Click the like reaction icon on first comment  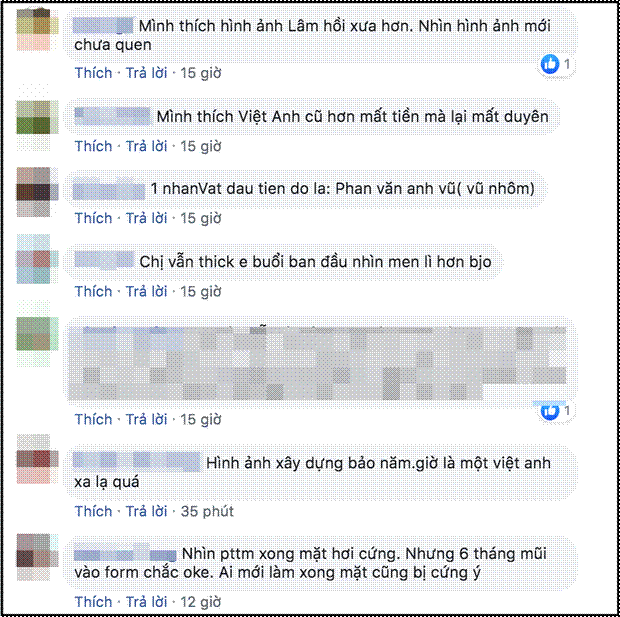pyautogui.click(x=550, y=64)
